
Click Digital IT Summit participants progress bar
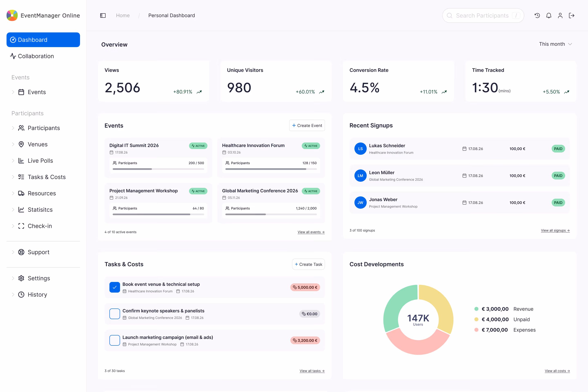click(x=158, y=169)
